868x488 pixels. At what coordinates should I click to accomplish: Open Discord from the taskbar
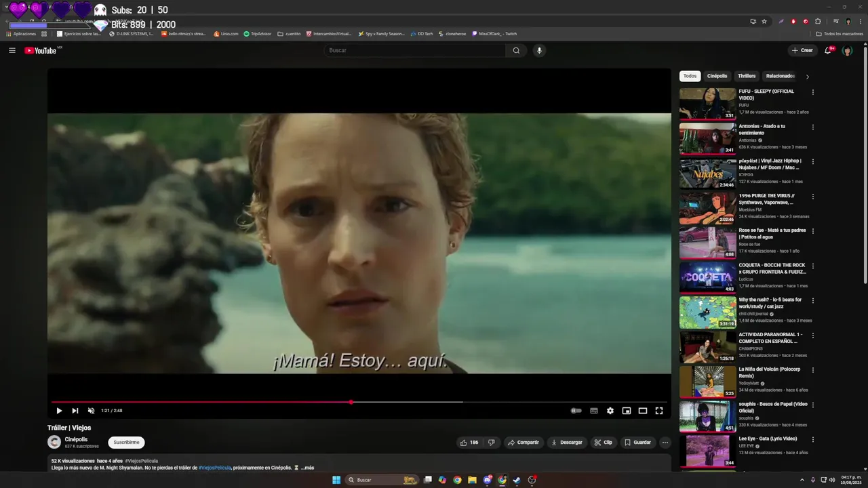487,480
